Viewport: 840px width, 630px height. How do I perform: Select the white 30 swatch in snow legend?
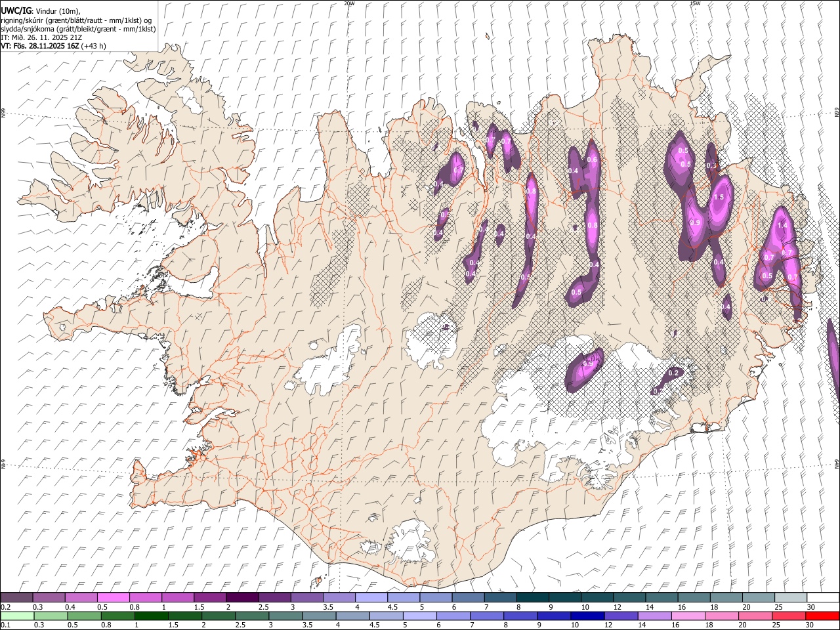822,597
